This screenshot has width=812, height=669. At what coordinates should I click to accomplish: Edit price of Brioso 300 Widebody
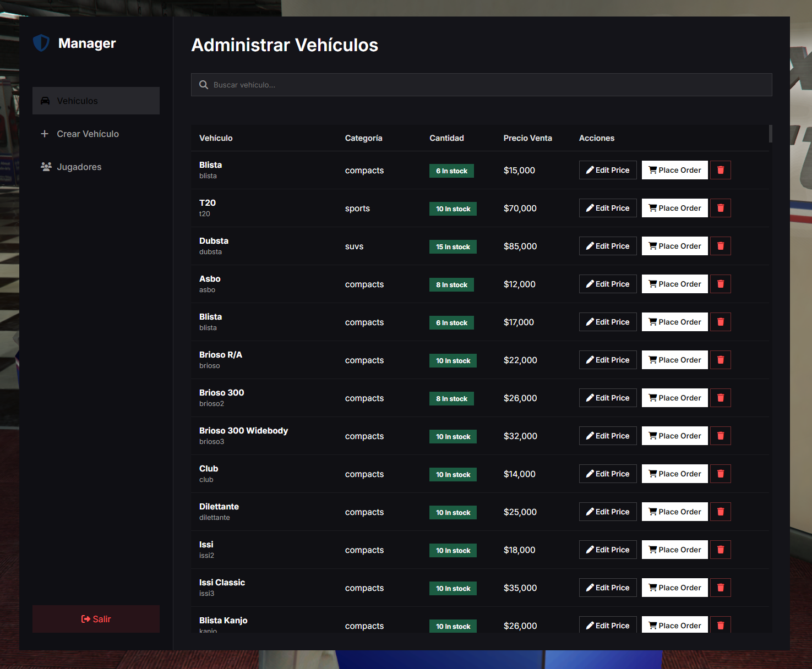pos(608,436)
